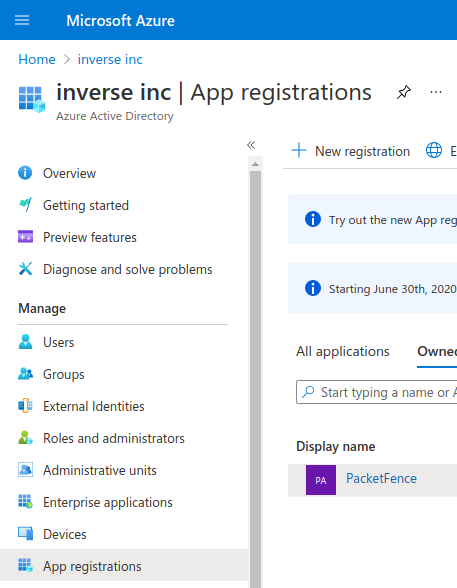Click the Try out the new App banner text
Screen dimensions: 457x588
coord(393,220)
